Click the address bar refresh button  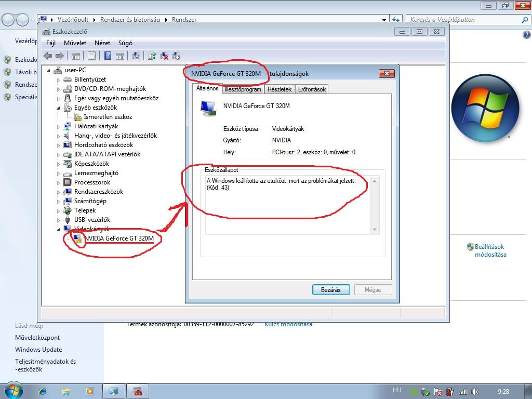pos(395,20)
